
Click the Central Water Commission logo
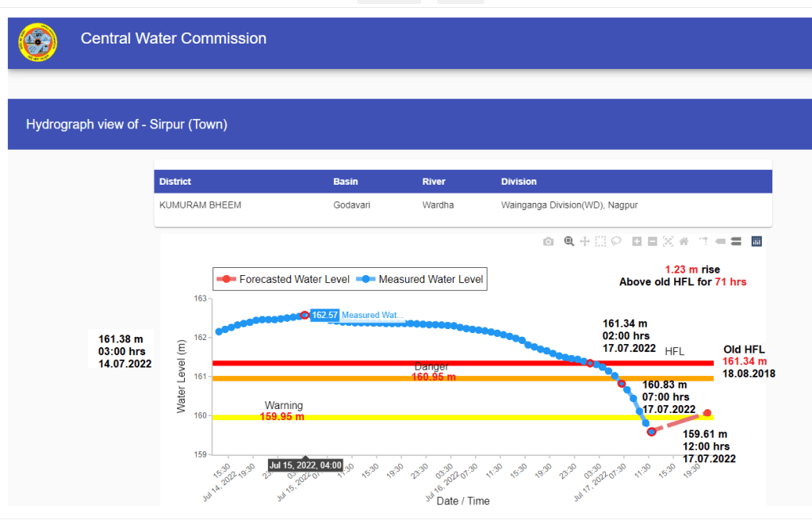37,44
